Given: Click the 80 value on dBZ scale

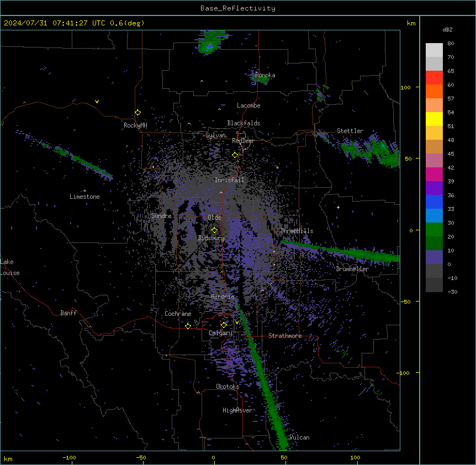Looking at the screenshot, I should [451, 44].
